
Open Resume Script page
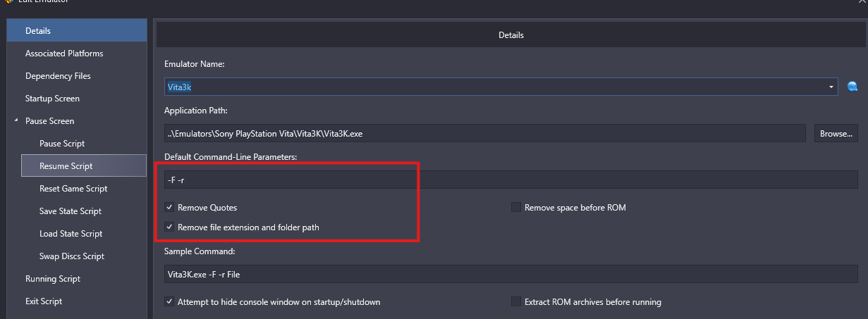[x=83, y=166]
